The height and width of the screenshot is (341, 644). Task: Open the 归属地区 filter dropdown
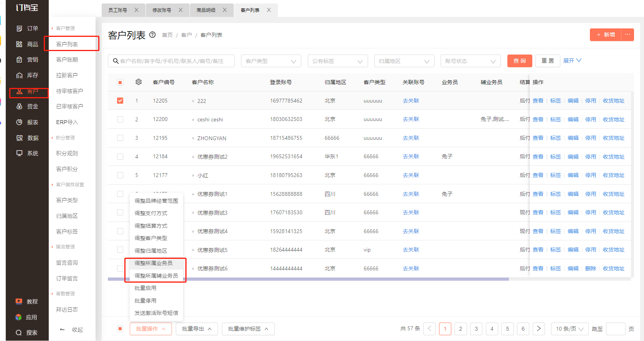[x=404, y=61]
